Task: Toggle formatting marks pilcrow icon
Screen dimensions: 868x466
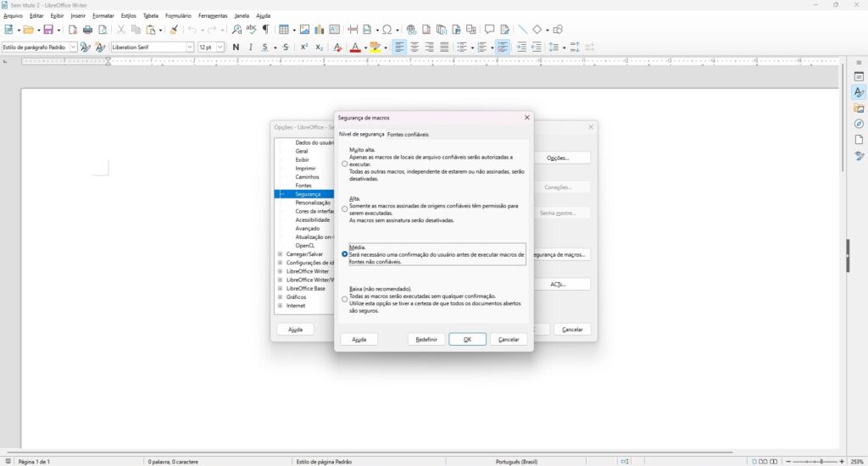Action: point(265,30)
